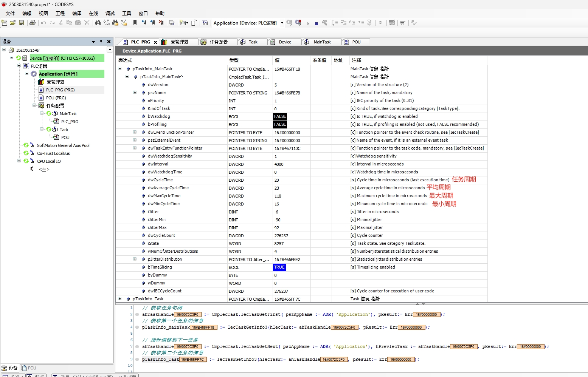Viewport: 588px width, 377px height.
Task: Expand the pszName pointer row
Action: [135, 93]
